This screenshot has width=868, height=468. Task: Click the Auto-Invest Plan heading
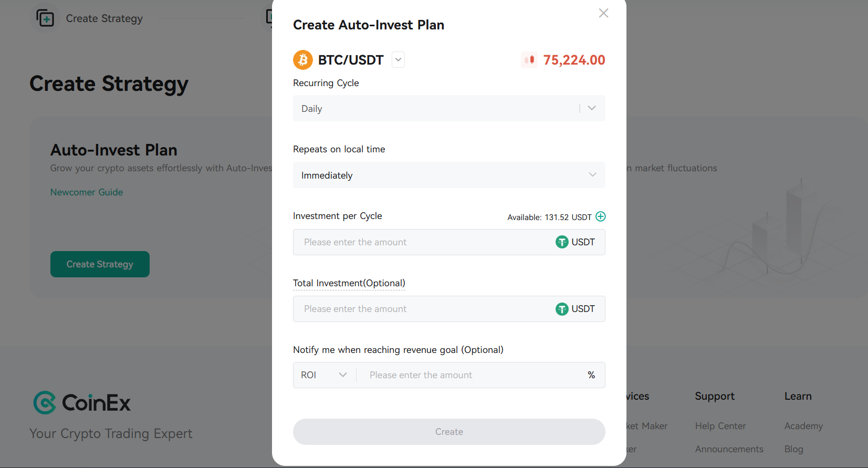114,150
